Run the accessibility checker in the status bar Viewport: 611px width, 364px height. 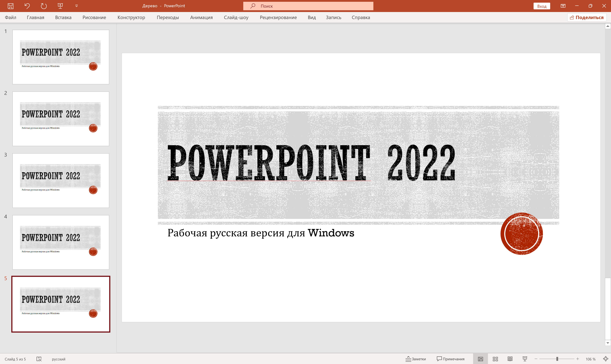click(x=39, y=359)
